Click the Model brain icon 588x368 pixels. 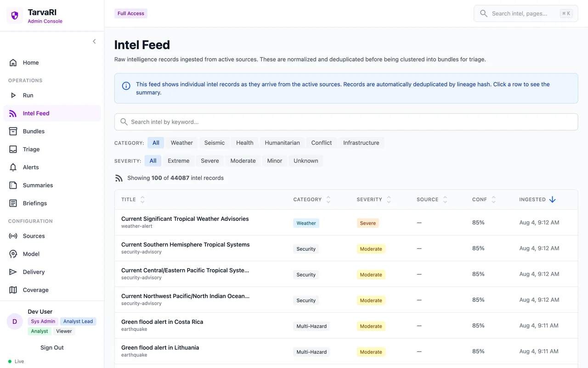[x=13, y=254]
